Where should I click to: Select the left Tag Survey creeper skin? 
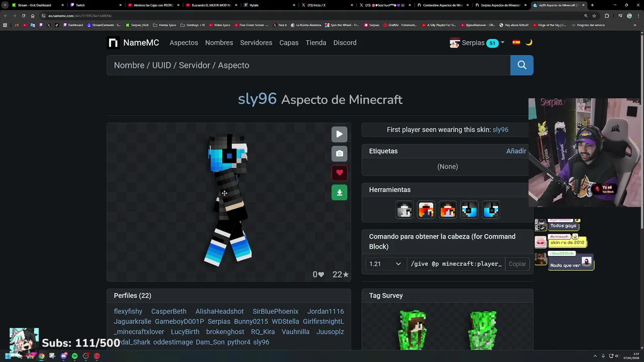pyautogui.click(x=413, y=329)
